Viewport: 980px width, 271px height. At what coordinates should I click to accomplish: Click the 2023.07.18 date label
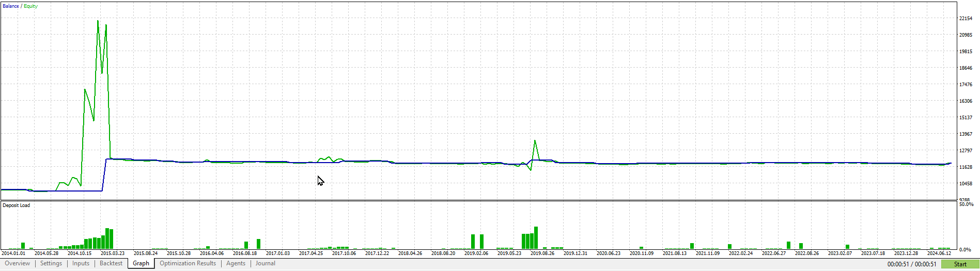[873, 253]
